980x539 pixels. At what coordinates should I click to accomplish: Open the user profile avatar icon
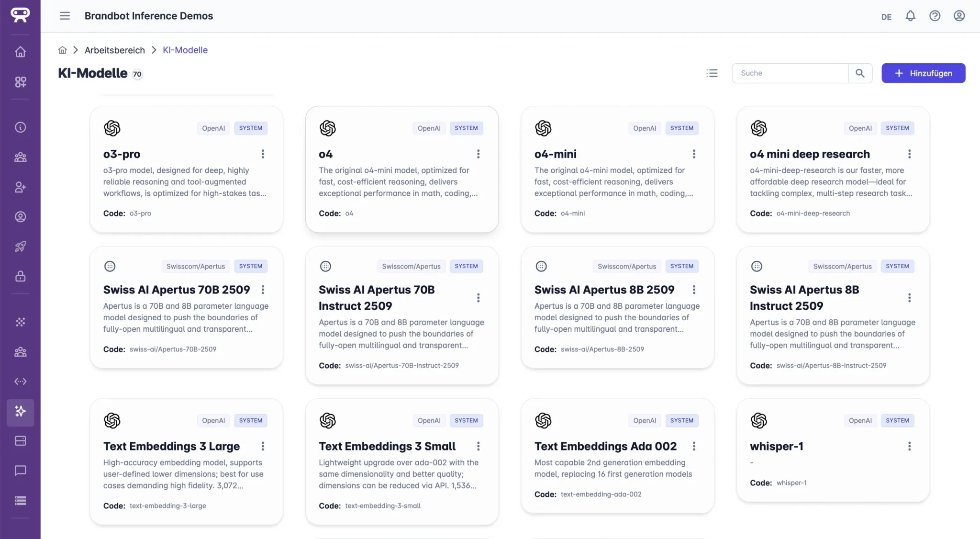click(958, 15)
